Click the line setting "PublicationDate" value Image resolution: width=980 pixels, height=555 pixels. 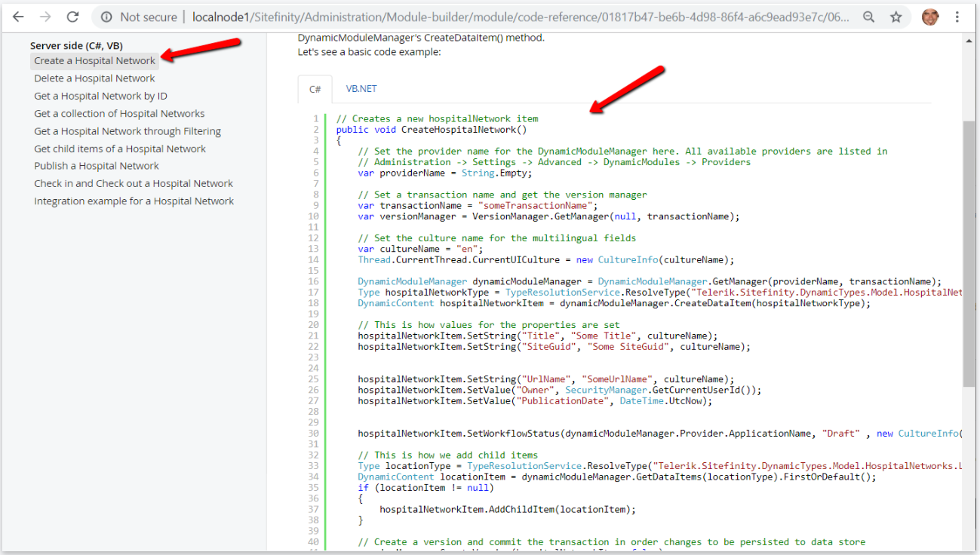[535, 400]
